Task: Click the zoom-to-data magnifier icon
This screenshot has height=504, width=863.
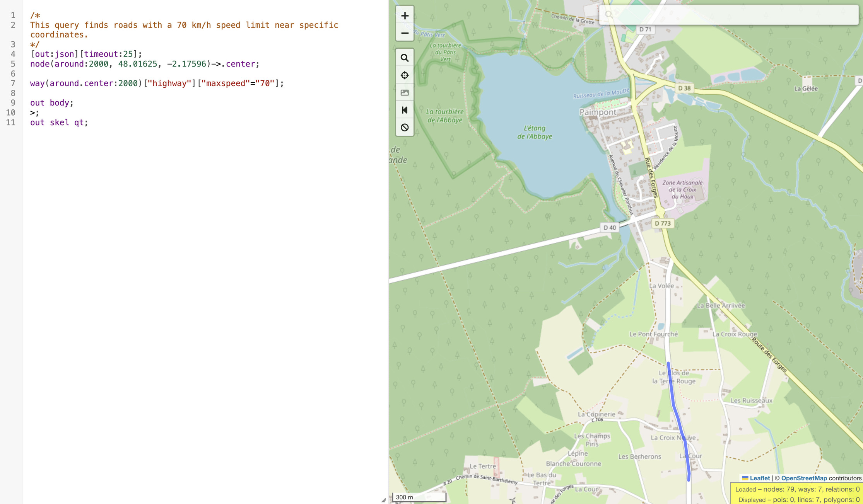Action: [x=405, y=58]
